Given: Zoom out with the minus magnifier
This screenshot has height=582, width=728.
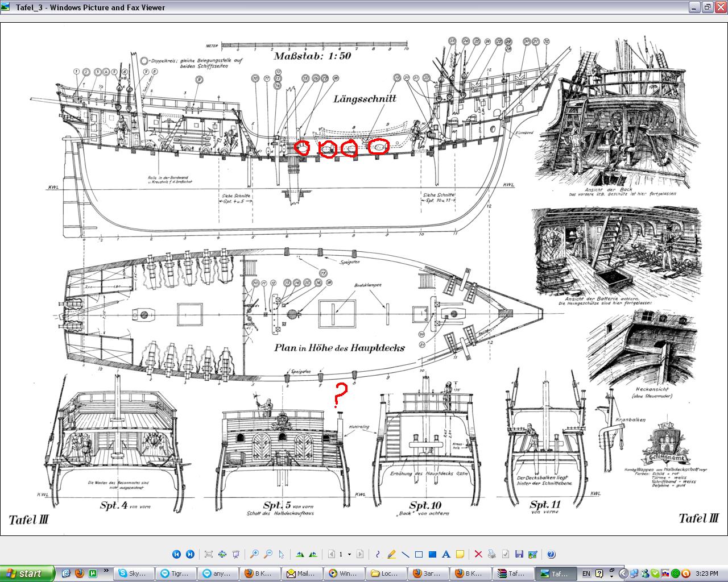Looking at the screenshot, I should tap(268, 554).
